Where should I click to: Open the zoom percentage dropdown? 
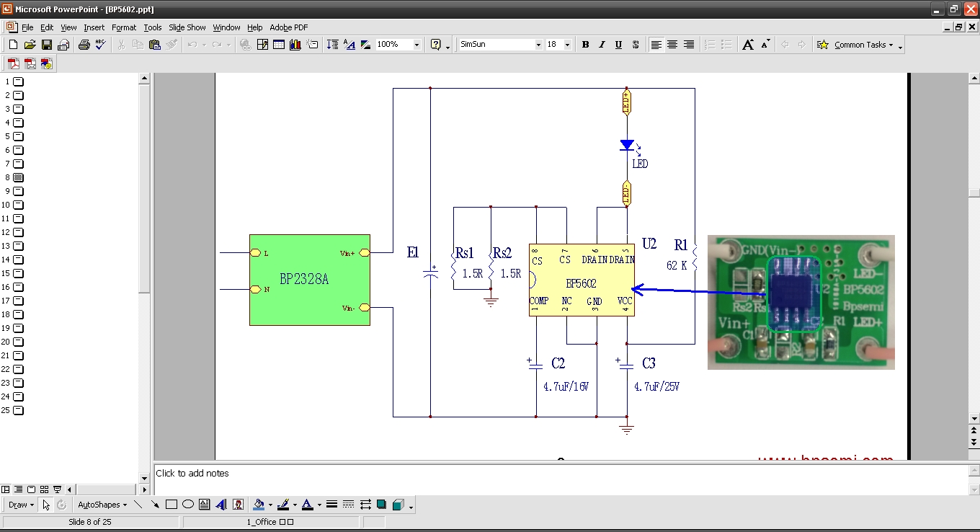point(416,45)
